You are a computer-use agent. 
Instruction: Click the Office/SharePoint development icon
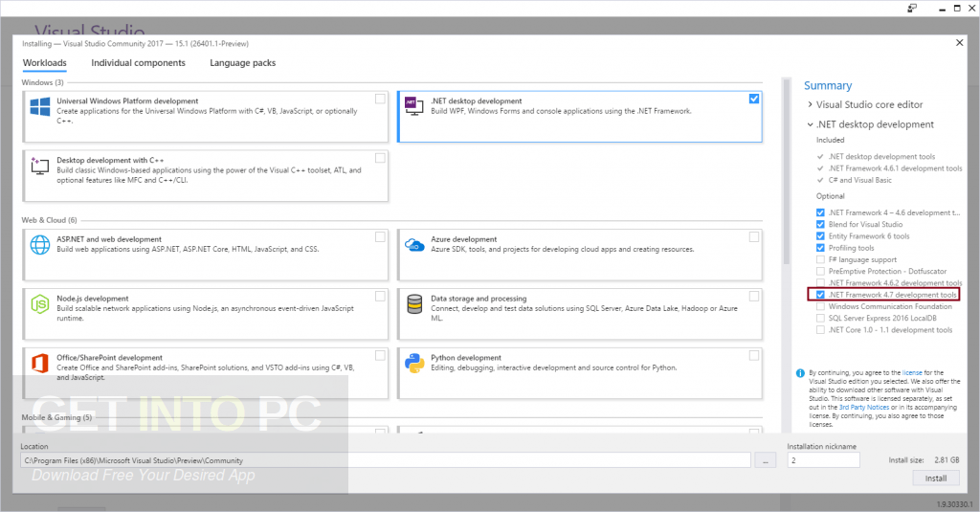(40, 364)
